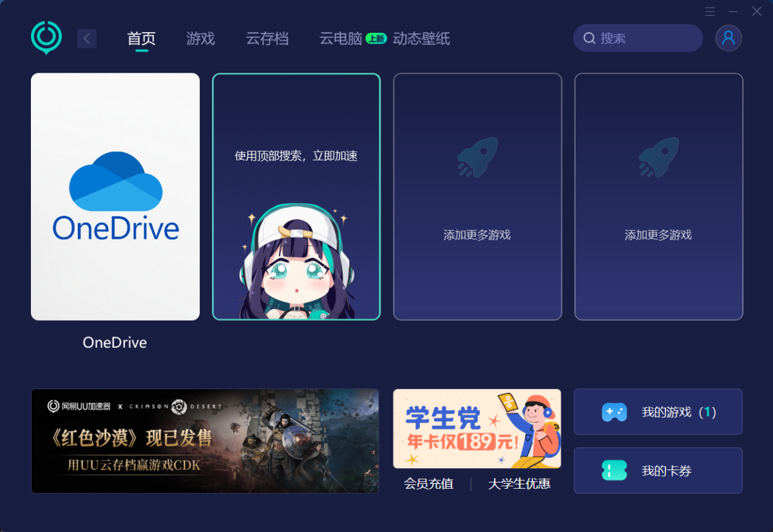The image size is (773, 532).
Task: Focus the 搜索 input field
Action: tap(638, 38)
